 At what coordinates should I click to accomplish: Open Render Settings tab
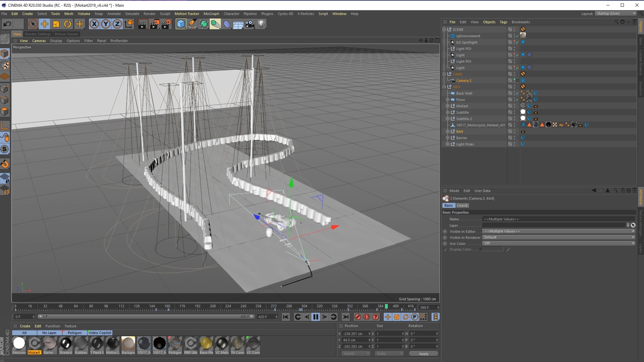point(38,34)
